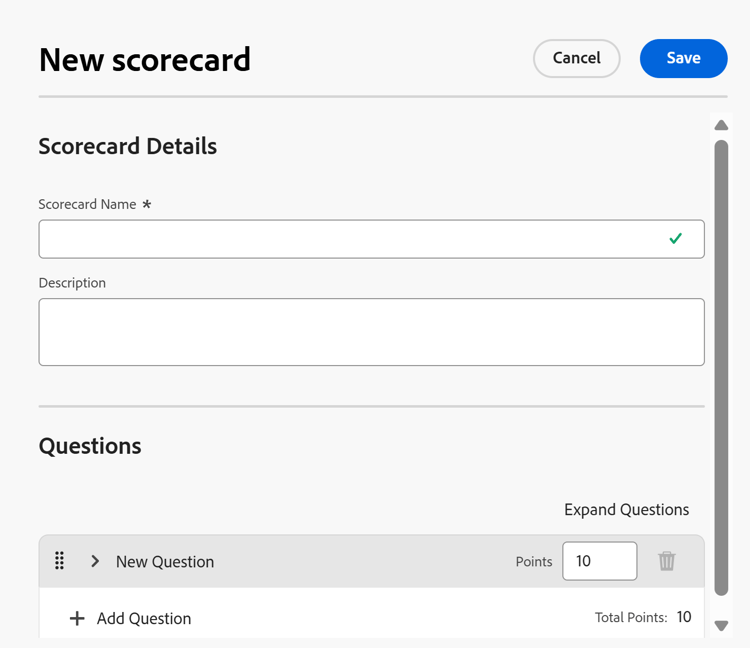Screen dimensions: 750x648
Task: Click the plus icon beside Add Question
Action: (77, 618)
